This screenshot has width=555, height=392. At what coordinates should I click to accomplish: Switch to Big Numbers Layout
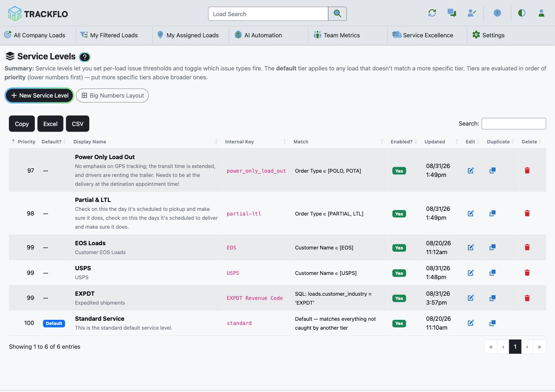click(113, 95)
